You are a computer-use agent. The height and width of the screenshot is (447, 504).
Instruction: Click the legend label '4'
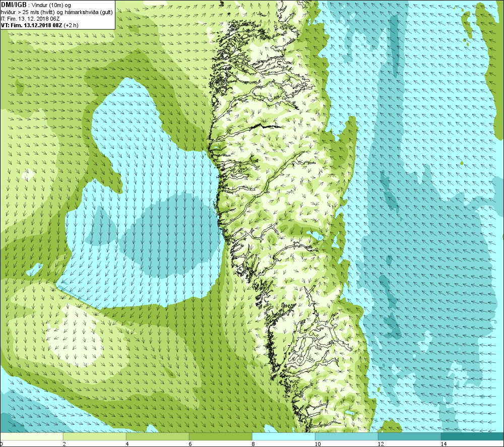pyautogui.click(x=128, y=444)
